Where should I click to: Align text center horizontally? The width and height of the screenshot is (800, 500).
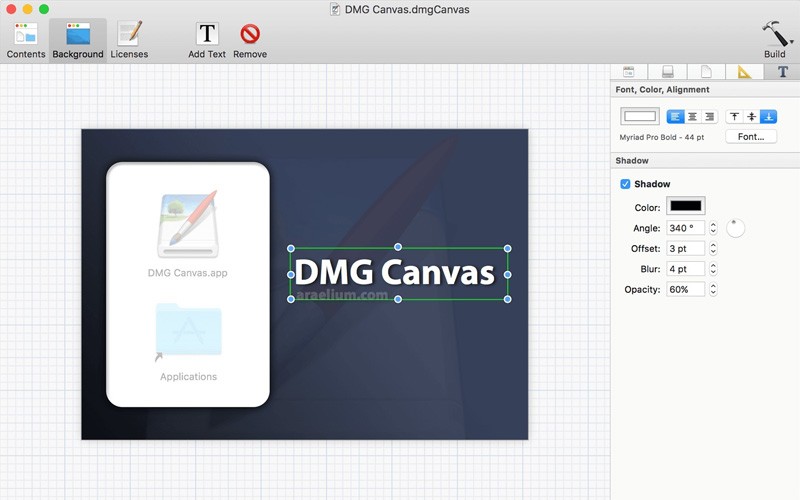pyautogui.click(x=692, y=117)
